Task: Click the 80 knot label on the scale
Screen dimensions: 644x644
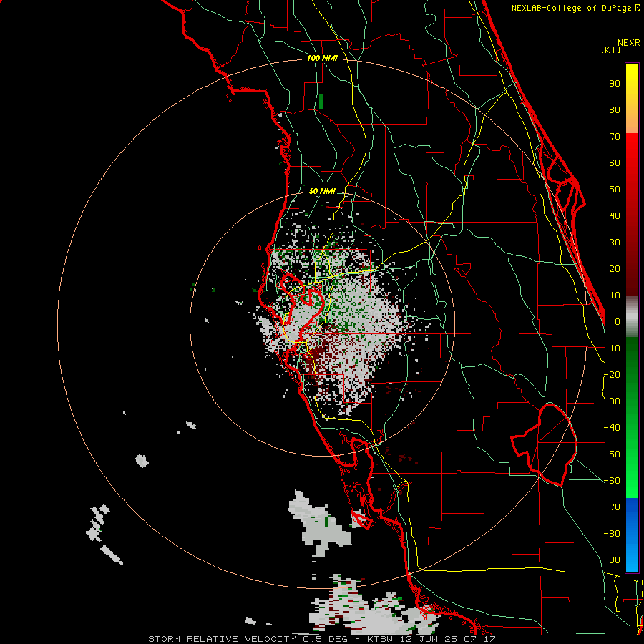Action: (615, 110)
